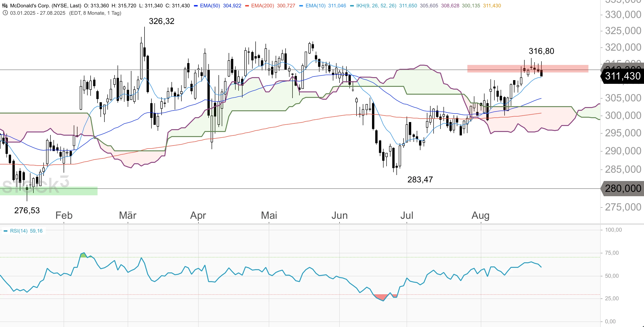Click the light blue EMA(10) color marker
Viewport: 644px width, 327px height.
[x=301, y=6]
